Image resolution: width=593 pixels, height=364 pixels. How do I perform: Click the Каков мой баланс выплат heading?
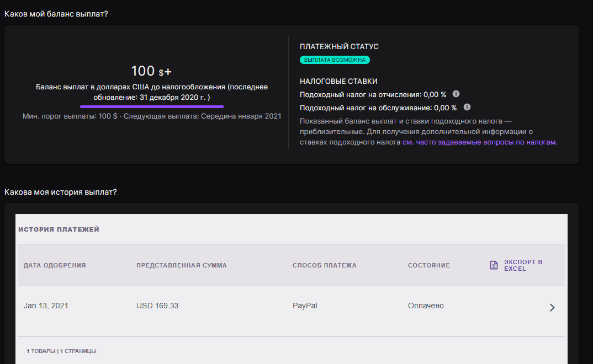(x=56, y=13)
